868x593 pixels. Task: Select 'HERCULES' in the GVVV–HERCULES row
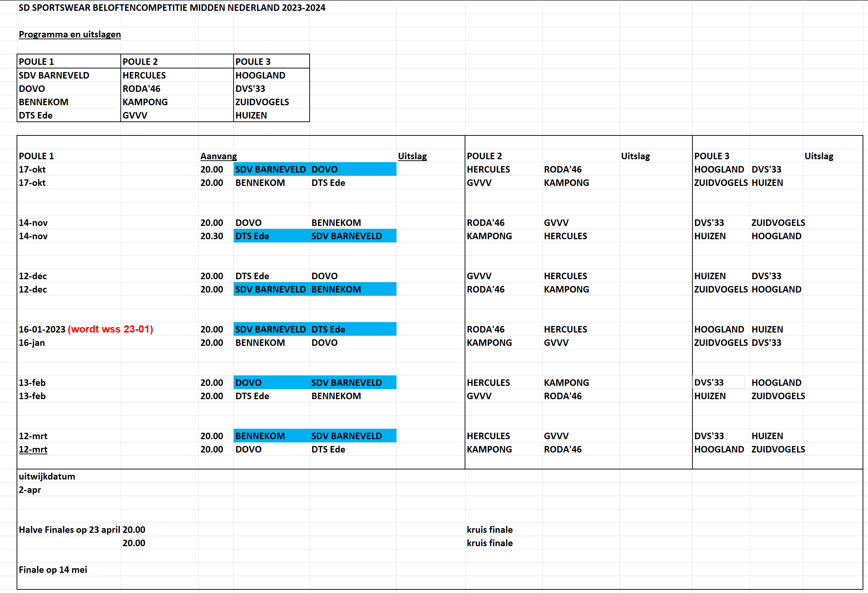pyautogui.click(x=566, y=276)
